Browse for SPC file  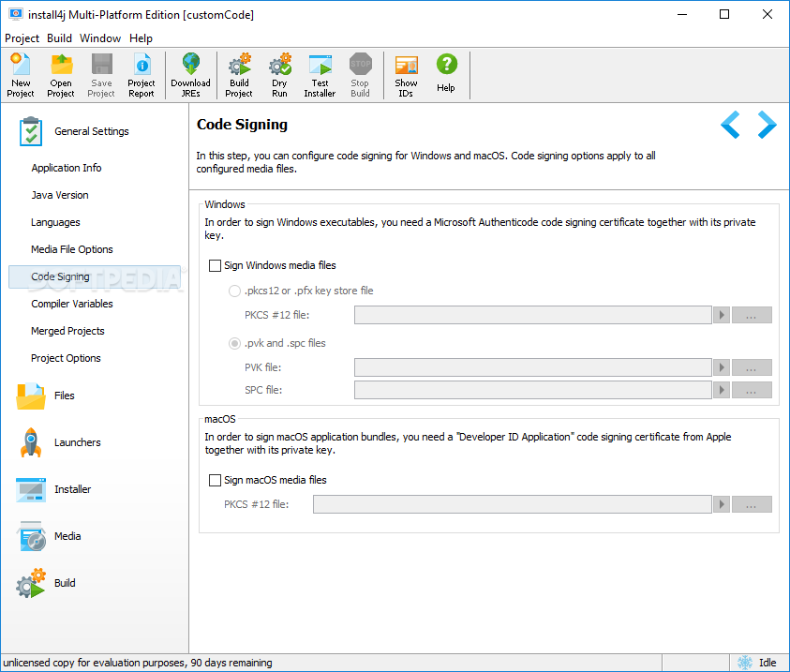point(752,390)
